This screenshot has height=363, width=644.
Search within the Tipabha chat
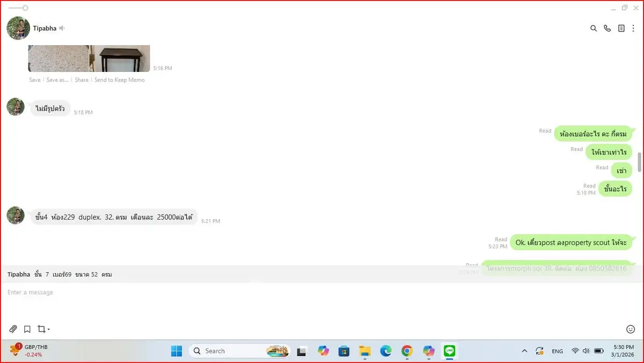click(594, 28)
